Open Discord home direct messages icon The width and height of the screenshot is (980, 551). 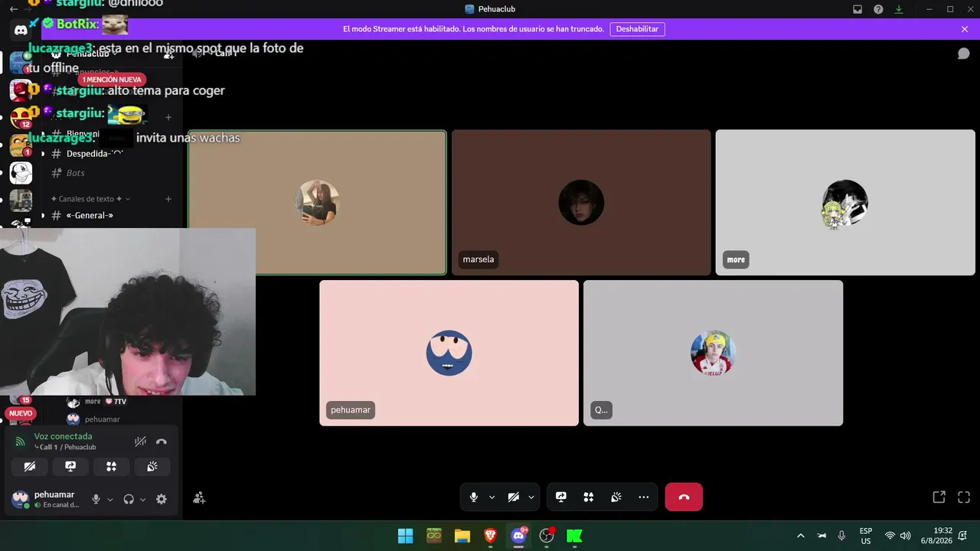click(21, 29)
